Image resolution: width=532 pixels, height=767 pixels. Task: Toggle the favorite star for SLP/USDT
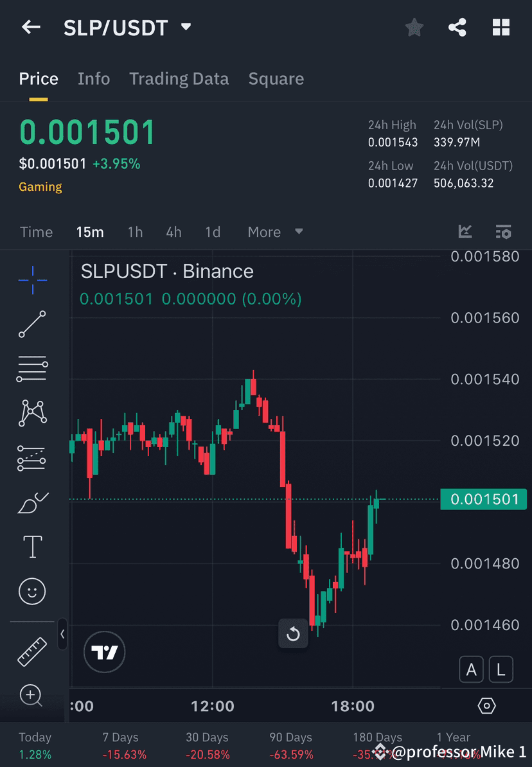414,27
